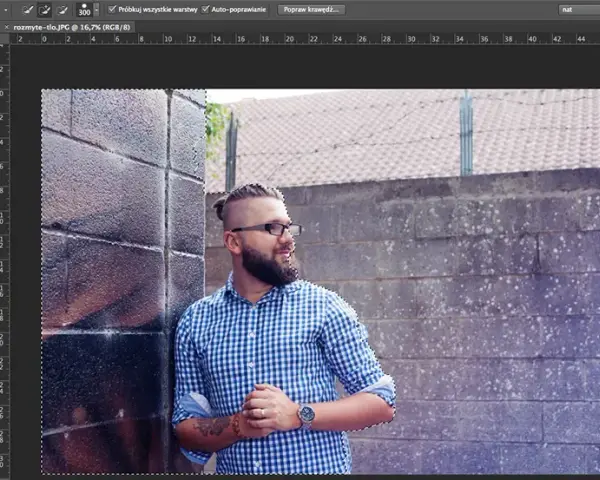Select the Subtract from selection brush icon
Viewport: 600px width, 480px height.
(x=62, y=10)
